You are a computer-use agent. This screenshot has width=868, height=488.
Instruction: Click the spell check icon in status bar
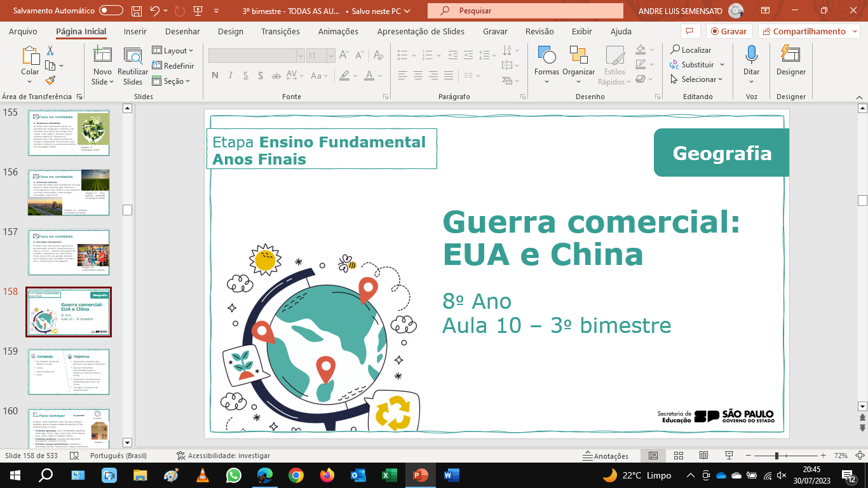(x=74, y=456)
